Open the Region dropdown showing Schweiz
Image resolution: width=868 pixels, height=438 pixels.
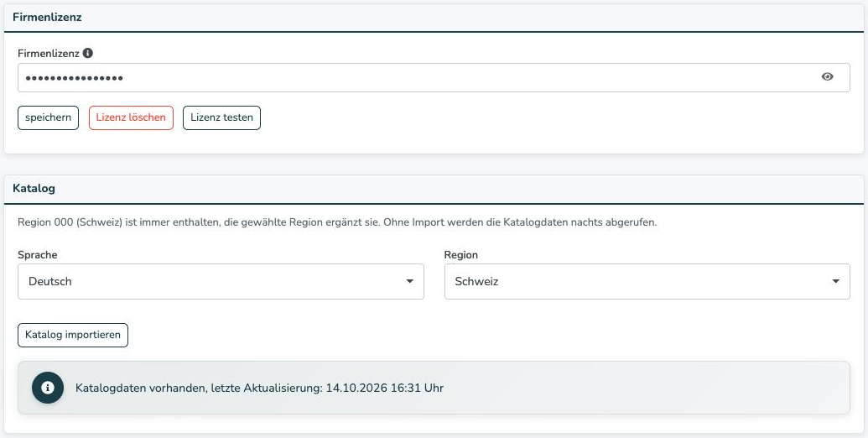point(647,281)
